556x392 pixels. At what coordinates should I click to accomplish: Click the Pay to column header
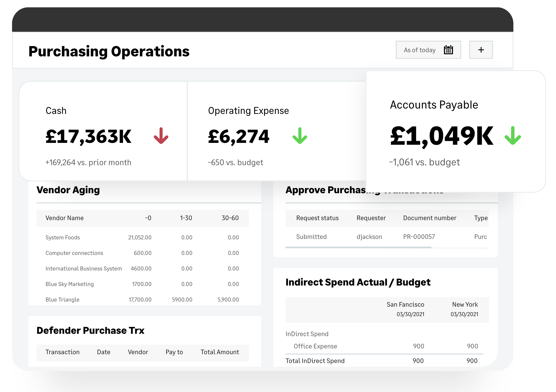pyautogui.click(x=174, y=352)
